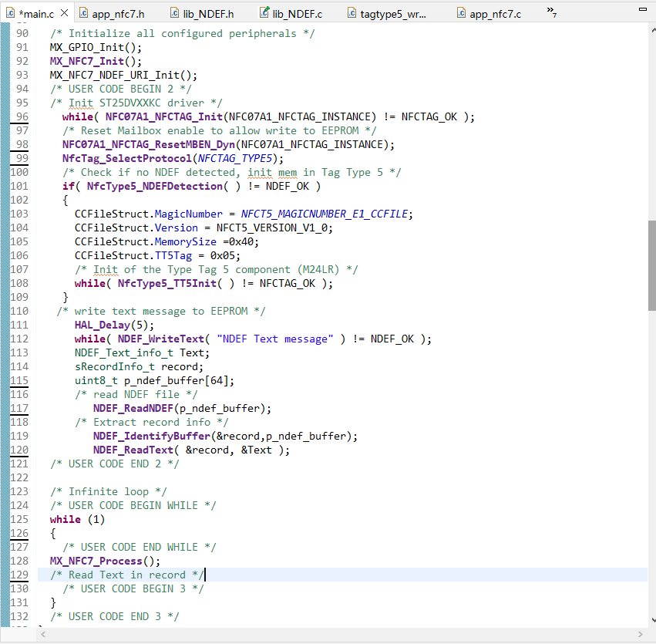Click on Read Text in record comment
This screenshot has height=644, width=656.
click(x=127, y=575)
